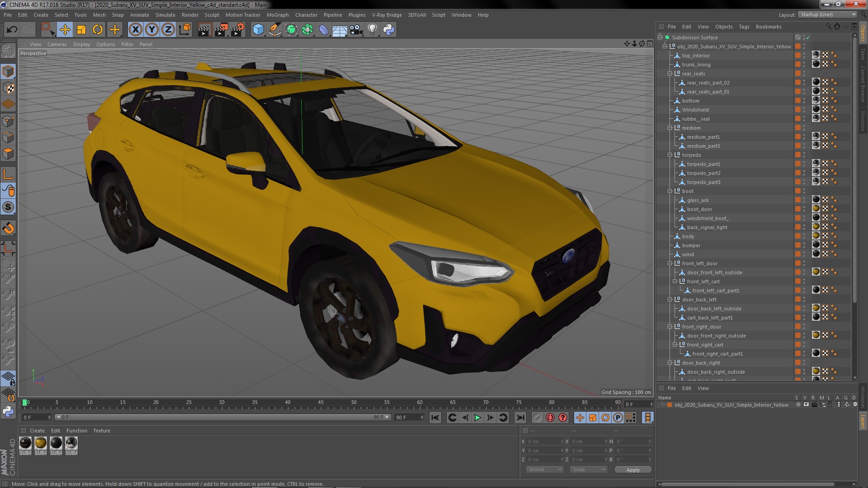Collapse the front_right_door group
This screenshot has height=488, width=868.
coord(670,327)
